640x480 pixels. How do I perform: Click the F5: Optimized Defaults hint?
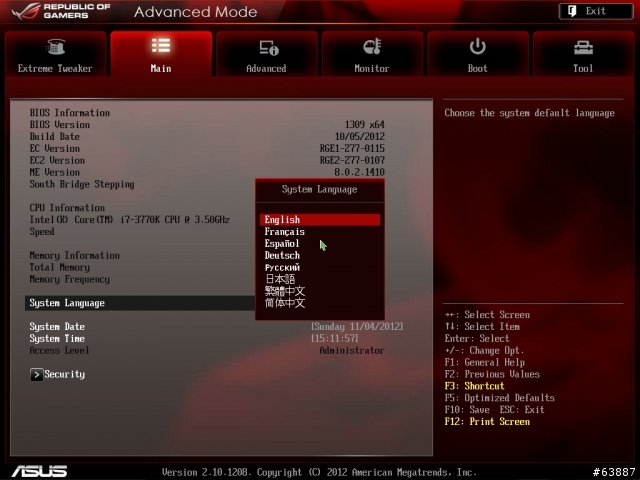(x=500, y=398)
